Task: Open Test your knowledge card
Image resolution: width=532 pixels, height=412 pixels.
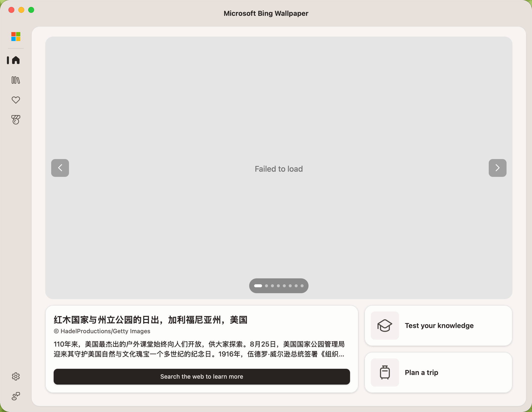Action: coord(438,326)
